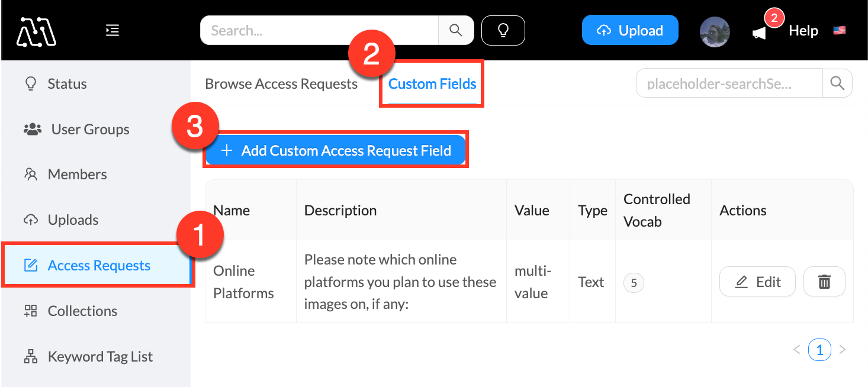This screenshot has height=387, width=868.
Task: Click Add Custom Access Request Field button
Action: point(336,151)
